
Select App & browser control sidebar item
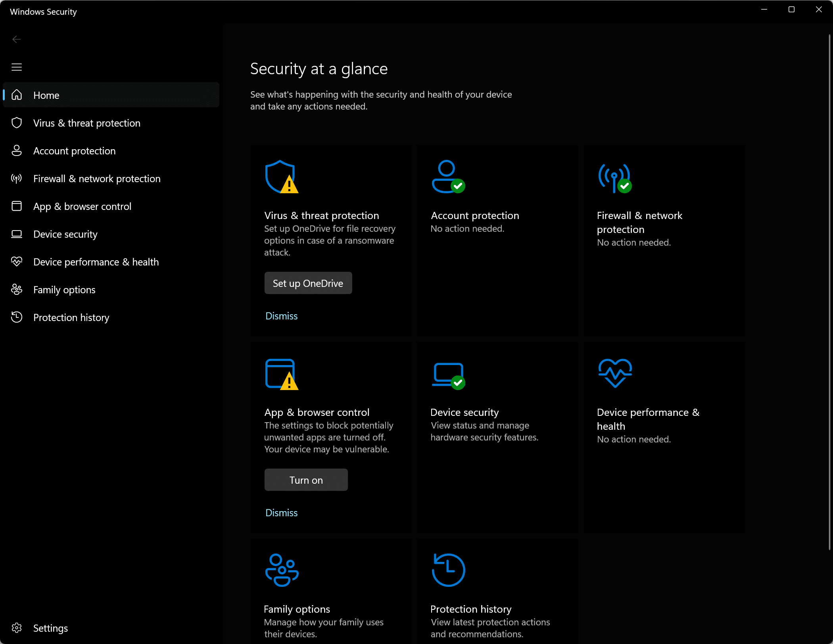[111, 206]
